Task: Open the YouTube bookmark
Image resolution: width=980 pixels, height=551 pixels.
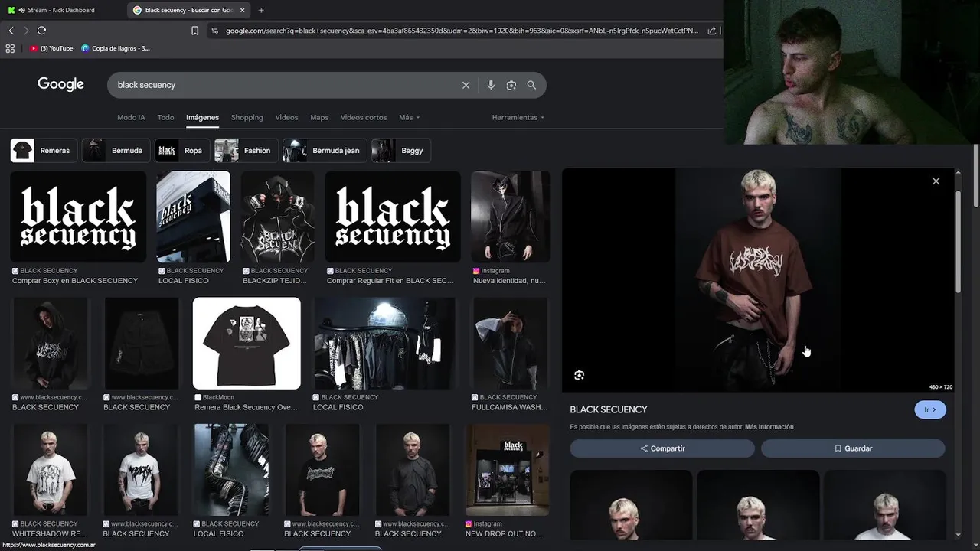Action: tap(52, 48)
